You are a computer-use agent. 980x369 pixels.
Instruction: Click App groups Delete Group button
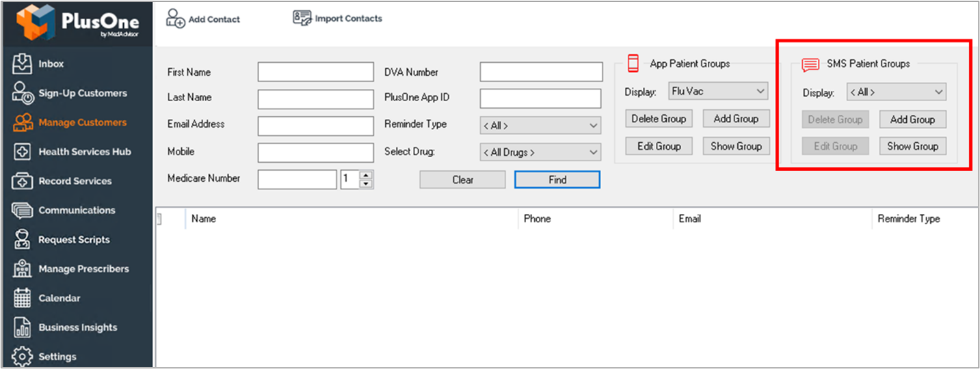pos(659,118)
